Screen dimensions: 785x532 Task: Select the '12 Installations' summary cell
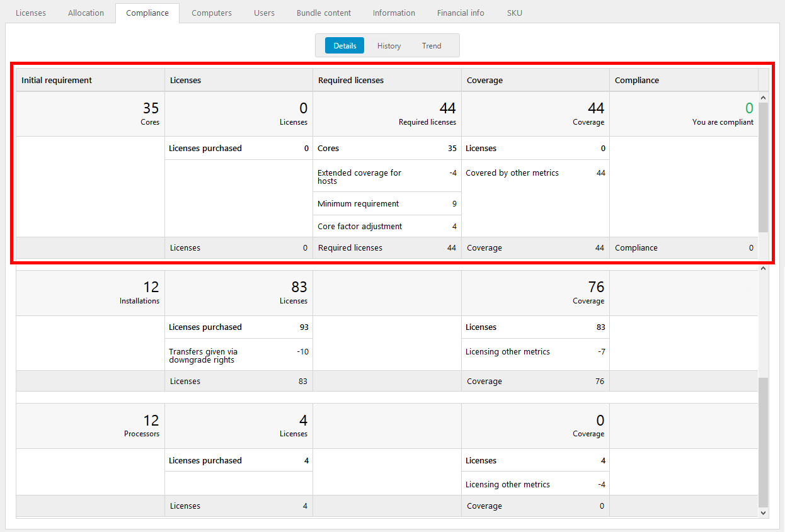tap(90, 293)
